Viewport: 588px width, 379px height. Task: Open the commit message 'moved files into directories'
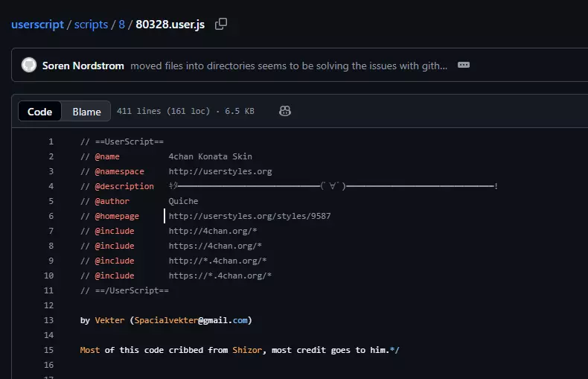tap(289, 66)
